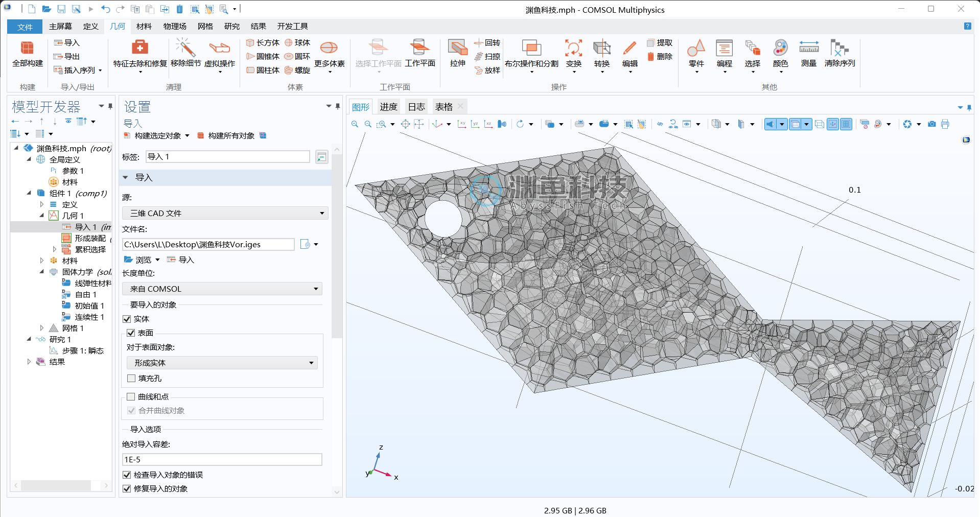Viewport: 980px width, 517px height.
Task: Open the 浏览 dropdown arrow
Action: pyautogui.click(x=157, y=260)
